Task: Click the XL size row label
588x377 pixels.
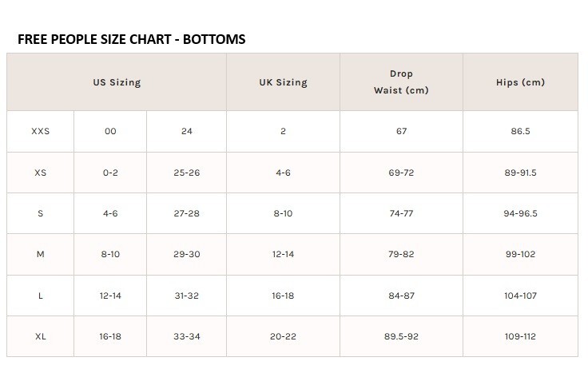Action: point(41,336)
